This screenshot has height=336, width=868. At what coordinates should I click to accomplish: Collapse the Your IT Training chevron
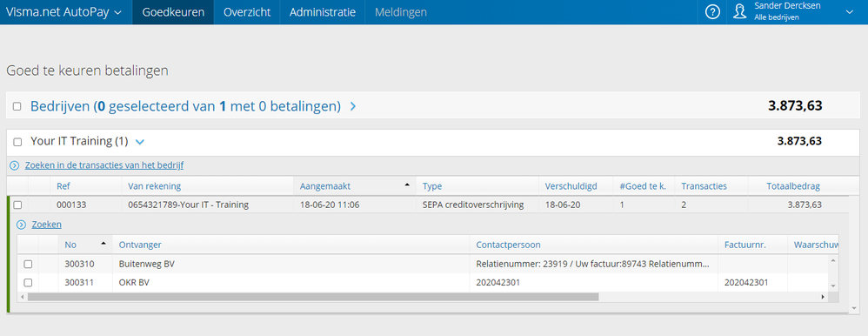[140, 142]
